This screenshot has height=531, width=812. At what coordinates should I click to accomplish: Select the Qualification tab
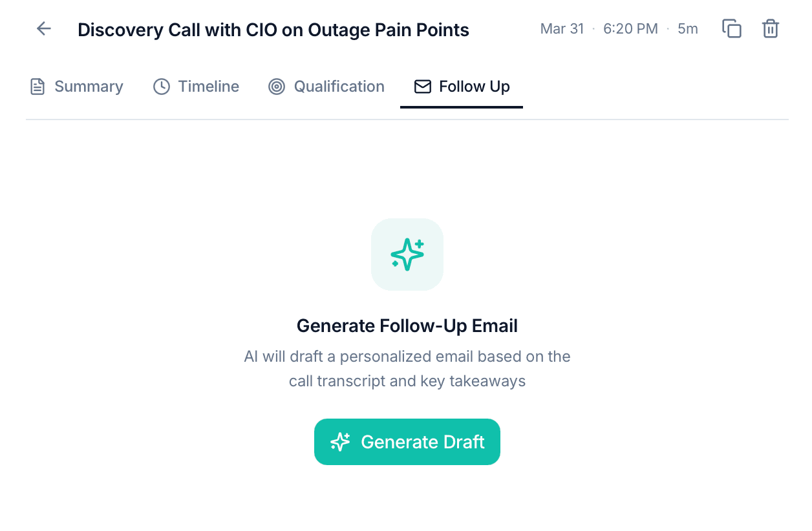pos(339,86)
